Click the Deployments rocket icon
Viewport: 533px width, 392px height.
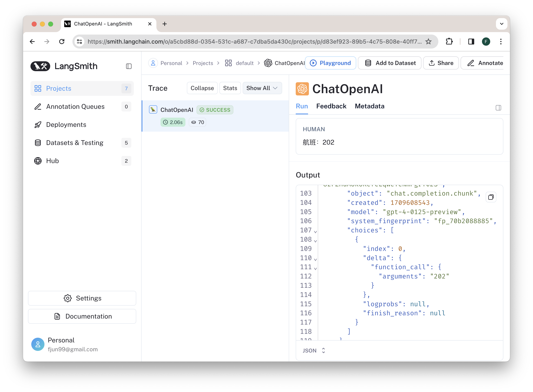tap(38, 125)
